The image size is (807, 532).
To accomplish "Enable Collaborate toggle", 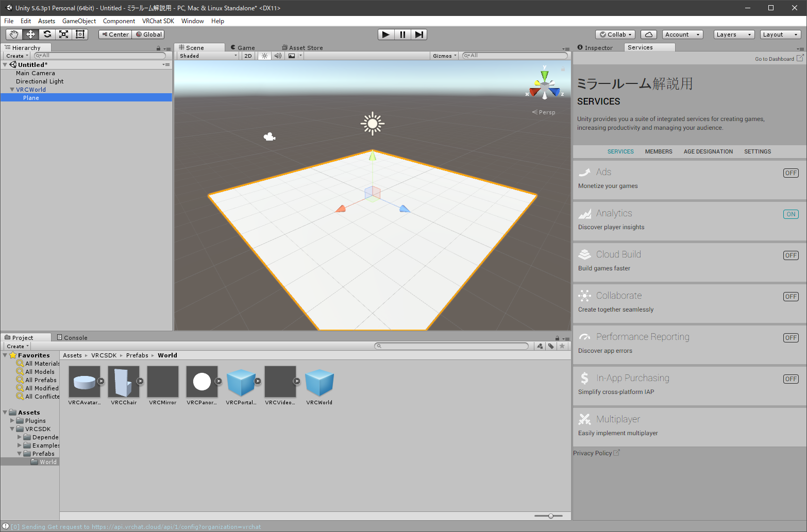I will 791,297.
